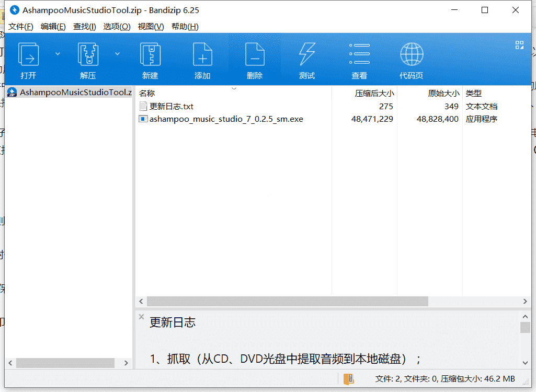Maximize the Bandizip window
The height and width of the screenshot is (392, 536).
click(485, 10)
